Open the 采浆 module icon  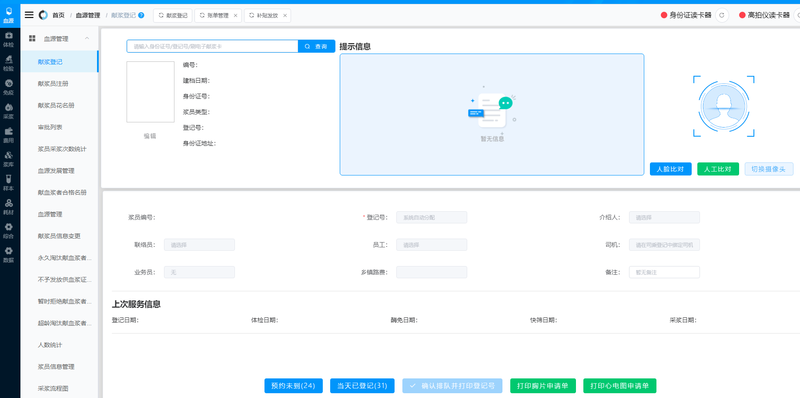(x=8, y=111)
